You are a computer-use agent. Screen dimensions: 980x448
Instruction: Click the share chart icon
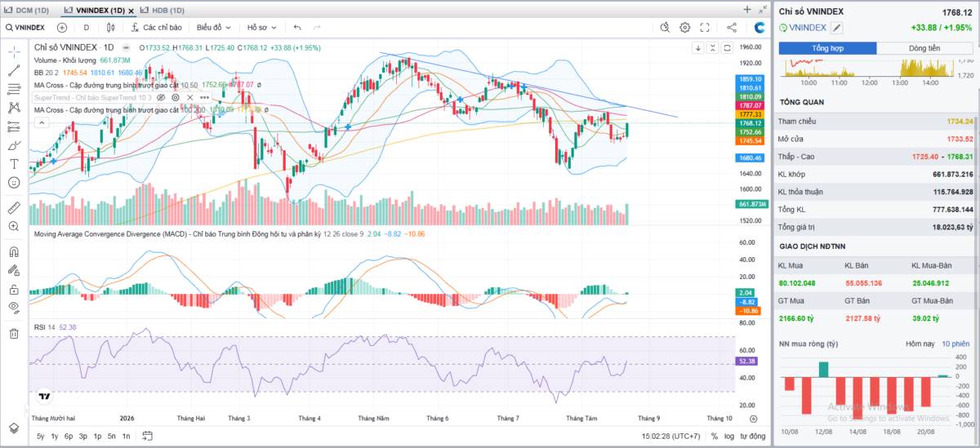(732, 27)
